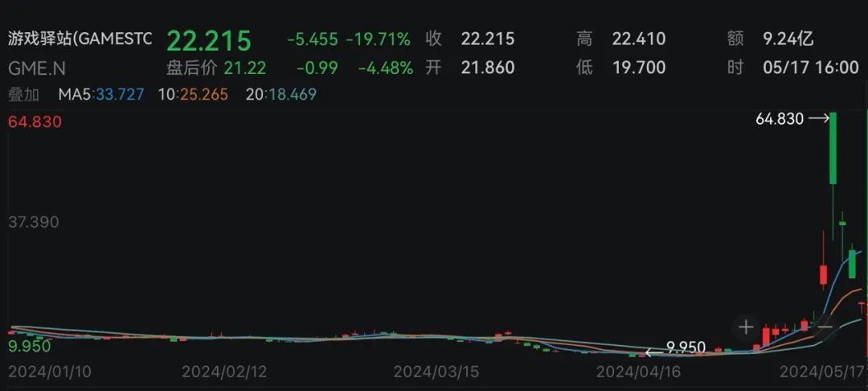
Task: Select the date label 2024/05/17
Action: click(x=824, y=371)
